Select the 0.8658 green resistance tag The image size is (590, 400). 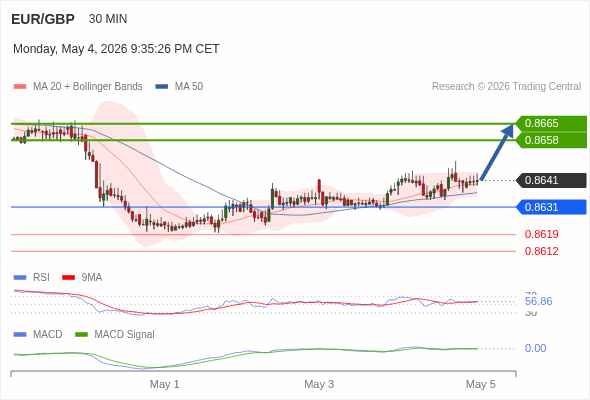pos(551,140)
